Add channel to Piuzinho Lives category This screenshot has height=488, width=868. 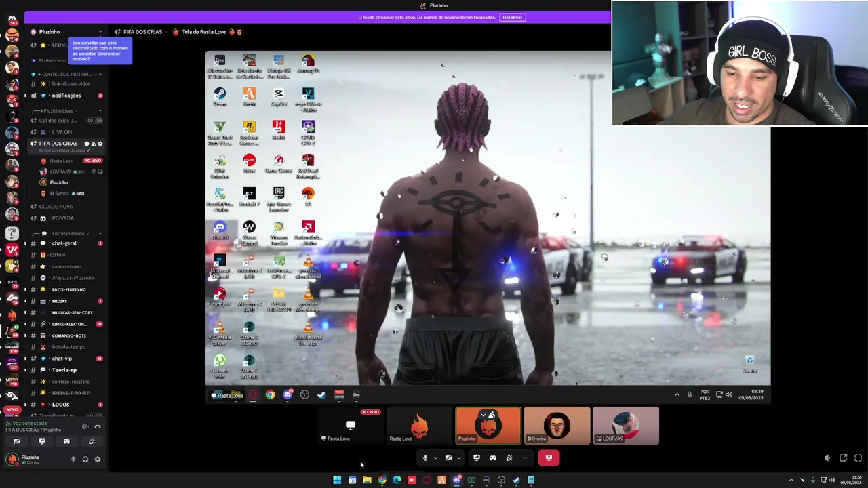click(100, 110)
